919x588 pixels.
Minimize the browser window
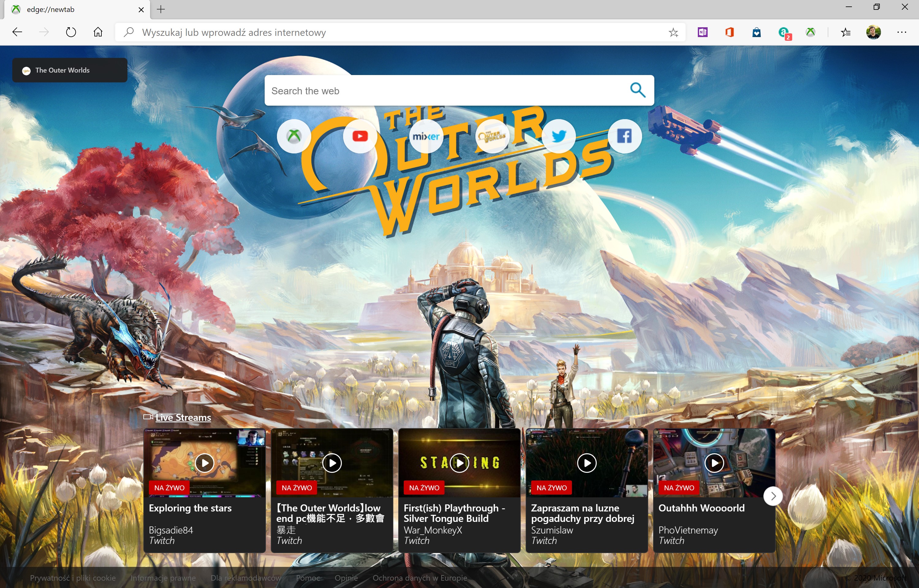tap(849, 7)
